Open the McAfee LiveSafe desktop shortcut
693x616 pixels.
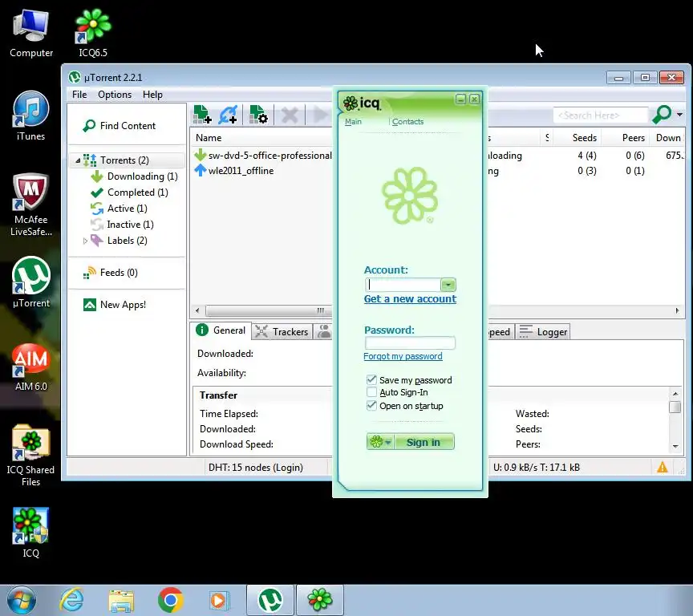click(x=31, y=205)
